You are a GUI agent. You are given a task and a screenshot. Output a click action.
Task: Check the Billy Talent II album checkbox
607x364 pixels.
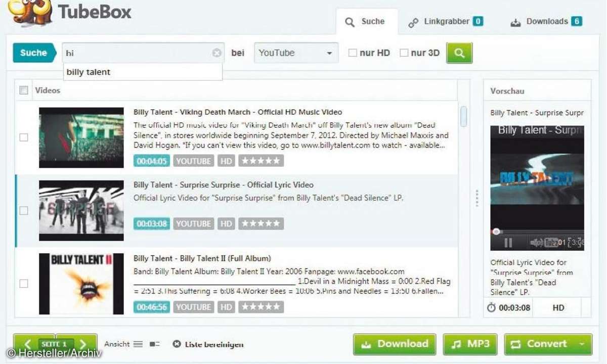tap(24, 283)
